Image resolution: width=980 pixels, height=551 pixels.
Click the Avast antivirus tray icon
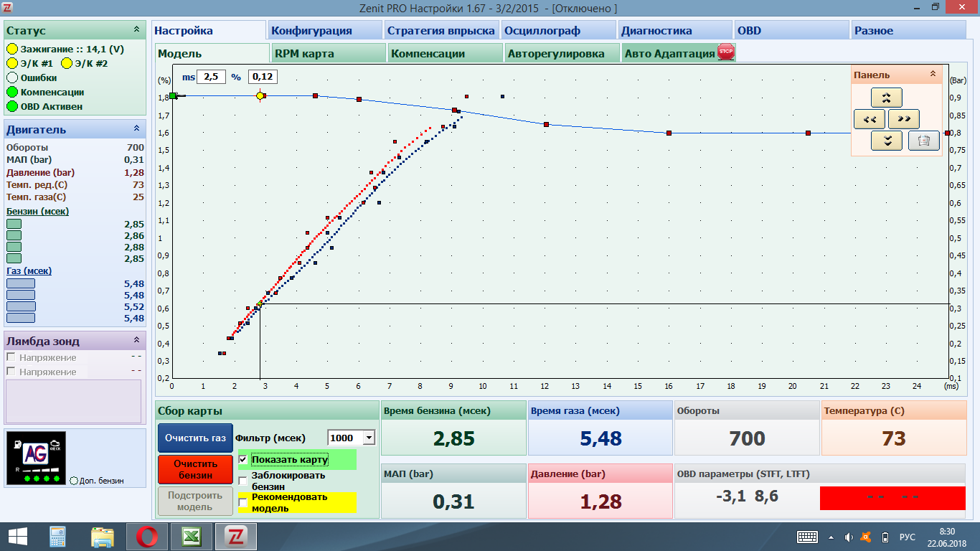[x=866, y=537]
